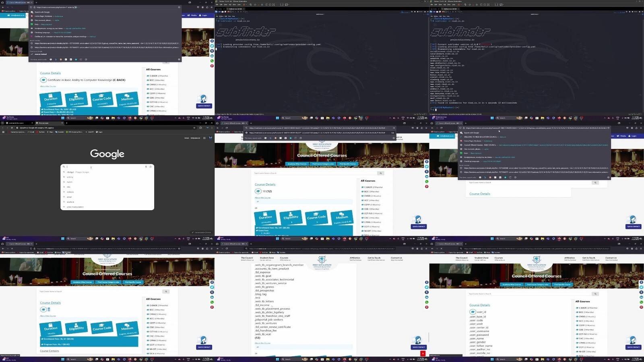Open the CCT-9.0 course link in the '10 (12)' frame
This screenshot has width=644, height=362.
(x=373, y=213)
